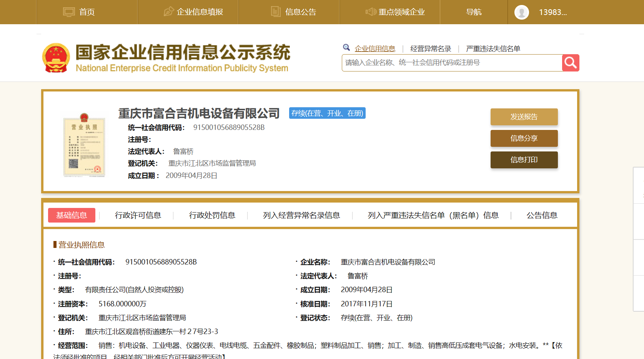Select the 经营异常名录 search category

[x=431, y=48]
